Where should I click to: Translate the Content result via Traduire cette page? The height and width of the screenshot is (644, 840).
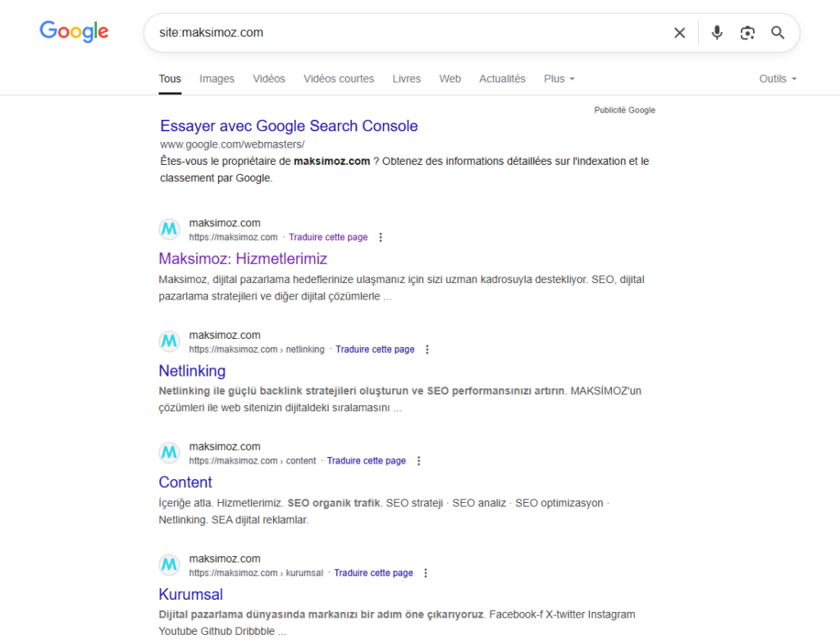pos(367,461)
